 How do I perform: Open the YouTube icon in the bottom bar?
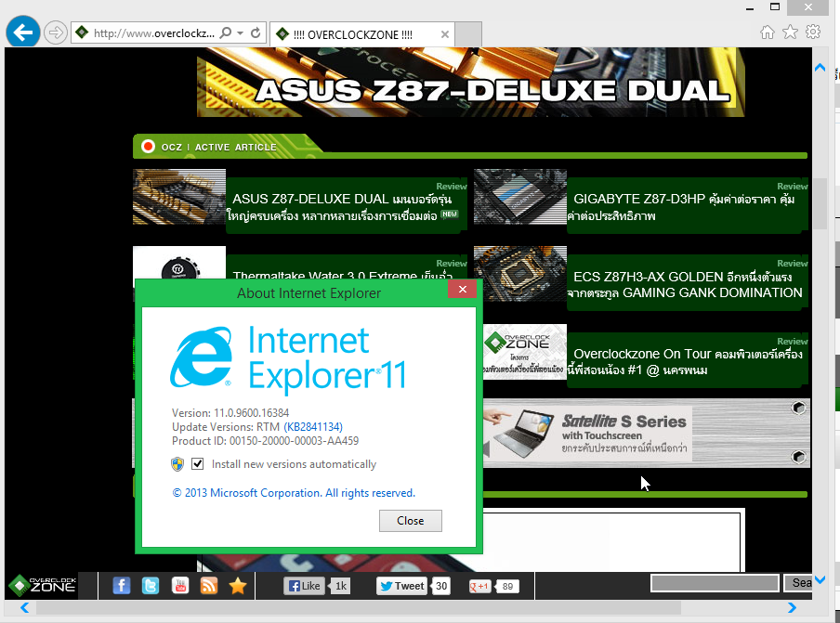[x=180, y=586]
